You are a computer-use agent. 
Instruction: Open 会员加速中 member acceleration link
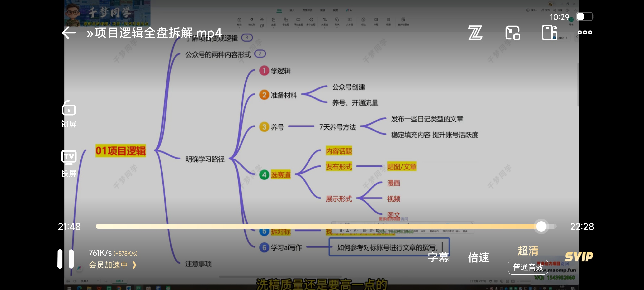pyautogui.click(x=113, y=265)
